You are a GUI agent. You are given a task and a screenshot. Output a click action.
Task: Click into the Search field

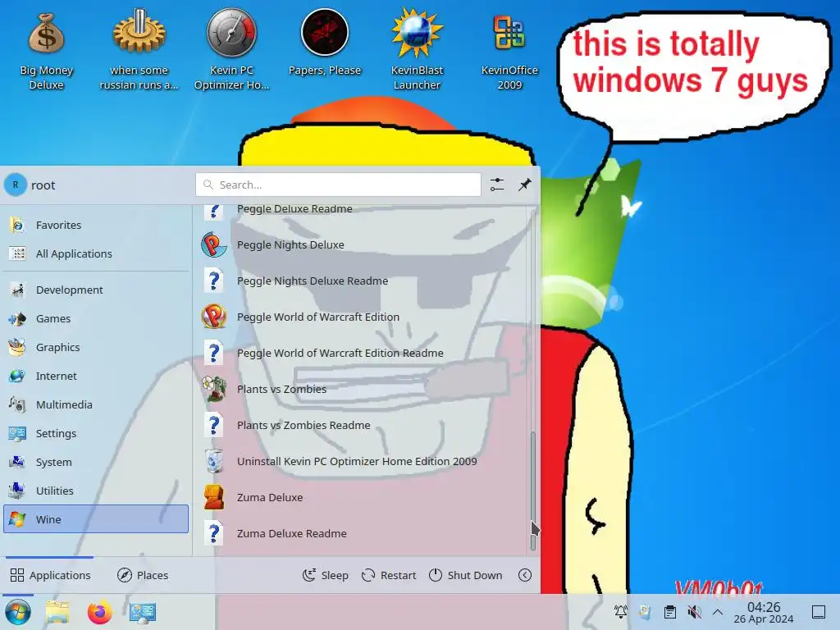click(338, 185)
